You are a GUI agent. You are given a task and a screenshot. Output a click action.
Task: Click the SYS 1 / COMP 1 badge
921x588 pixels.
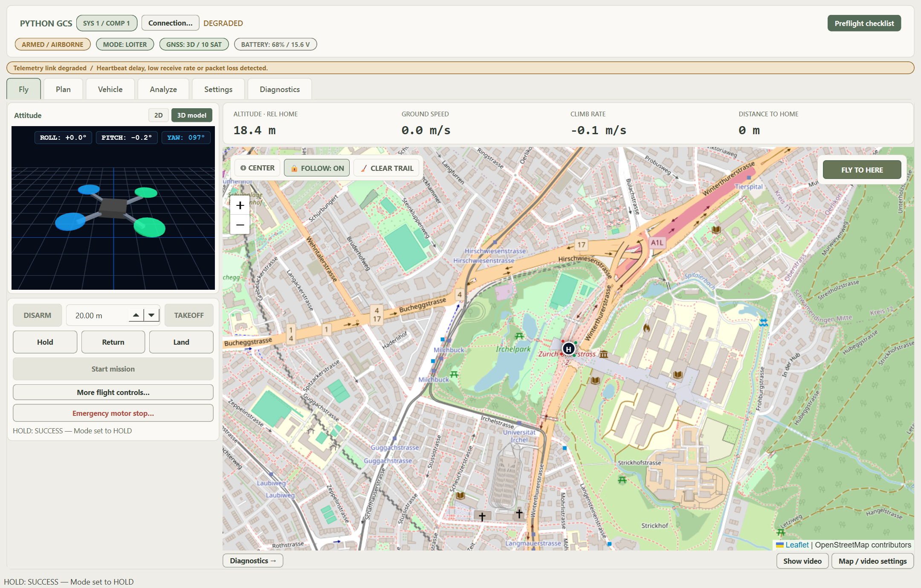point(107,23)
